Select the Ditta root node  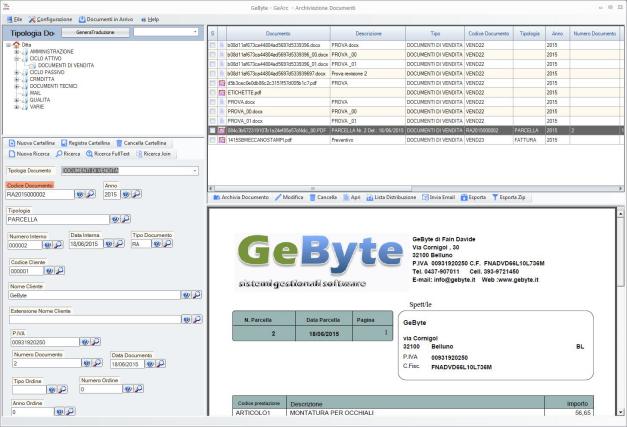pyautogui.click(x=26, y=45)
